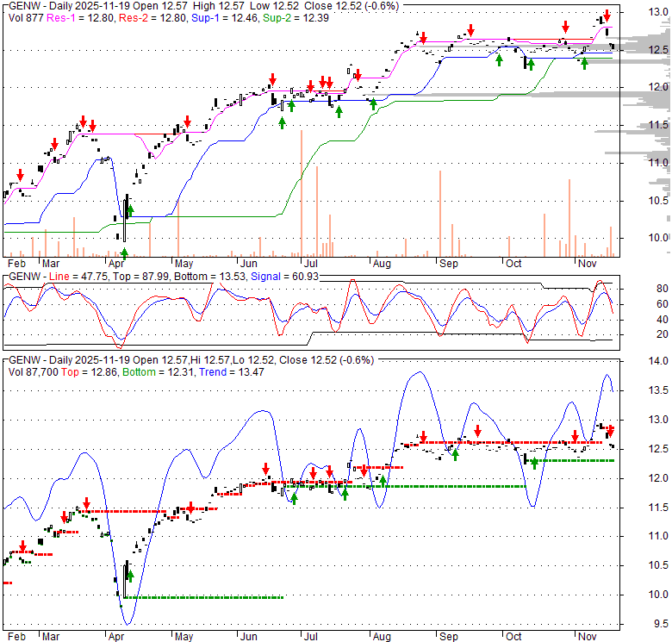Viewport: 672px width, 642px height.
Task: Click the Nov label on bottom chart's time axis
Action: (x=588, y=638)
